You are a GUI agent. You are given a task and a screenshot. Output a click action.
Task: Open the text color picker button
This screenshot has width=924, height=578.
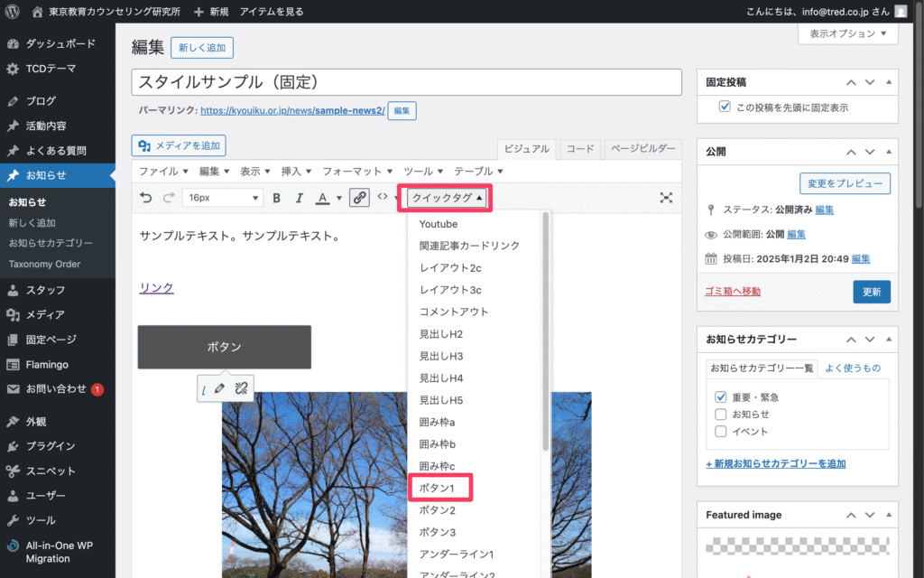pyautogui.click(x=322, y=198)
